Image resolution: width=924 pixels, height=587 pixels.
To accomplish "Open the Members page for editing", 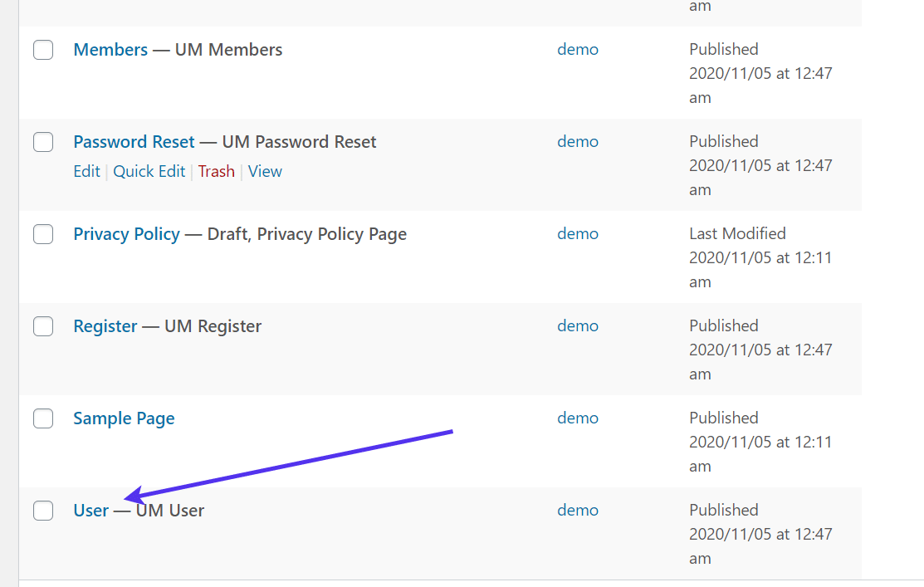I will pos(110,50).
